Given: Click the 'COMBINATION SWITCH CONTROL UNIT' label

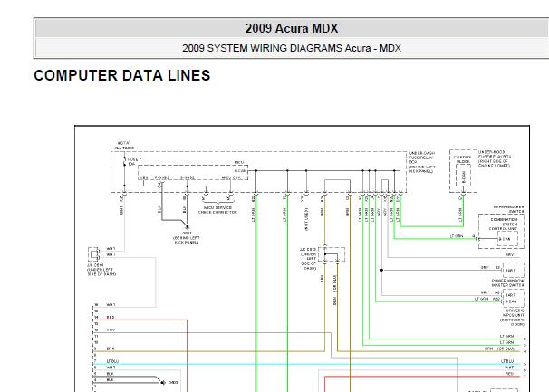Looking at the screenshot, I should coord(504,224).
